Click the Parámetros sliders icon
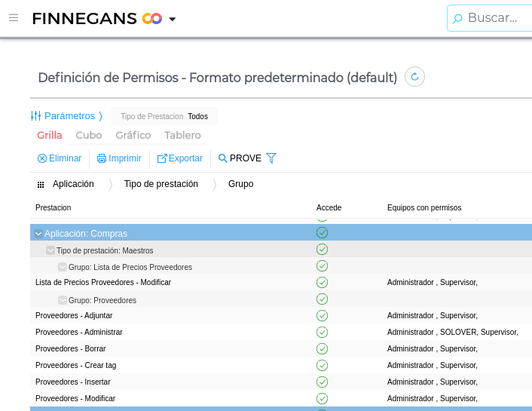Viewport: 532px width, 411px height. point(35,116)
